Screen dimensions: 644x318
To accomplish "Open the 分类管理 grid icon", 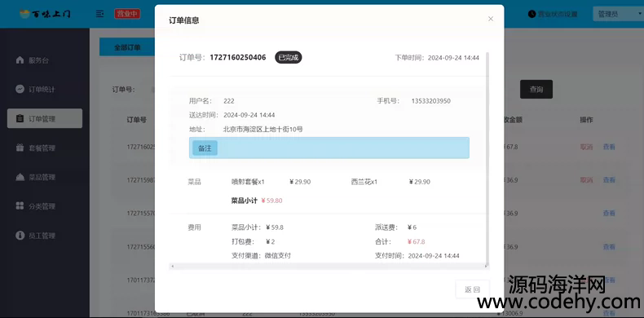I will (20, 206).
